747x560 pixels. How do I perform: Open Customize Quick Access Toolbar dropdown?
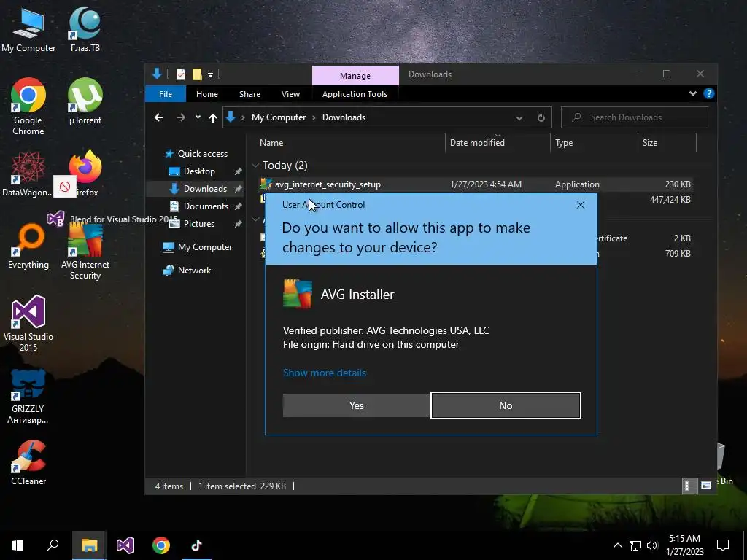[x=210, y=75]
